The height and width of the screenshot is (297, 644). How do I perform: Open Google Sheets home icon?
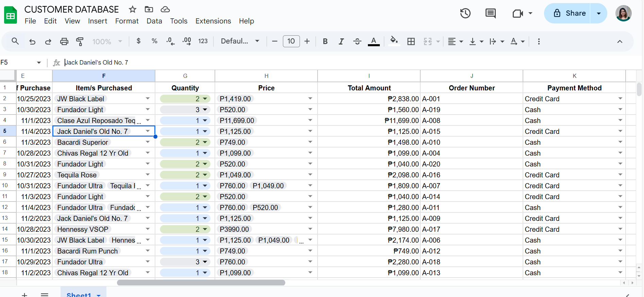(11, 15)
